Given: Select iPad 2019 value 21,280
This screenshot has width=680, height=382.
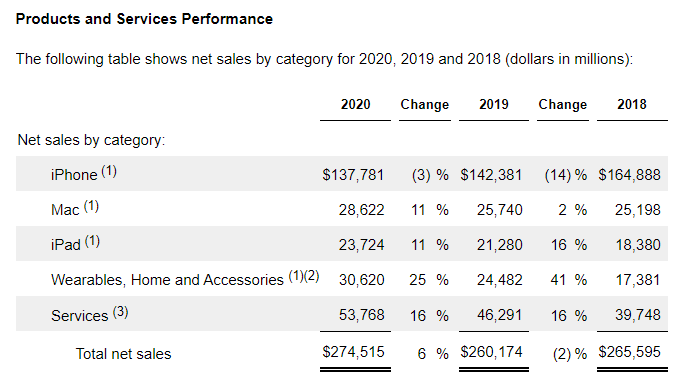Looking at the screenshot, I should pos(500,245).
